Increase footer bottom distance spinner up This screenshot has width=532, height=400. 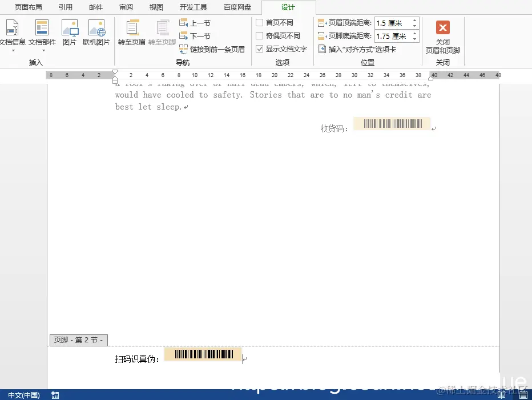414,34
